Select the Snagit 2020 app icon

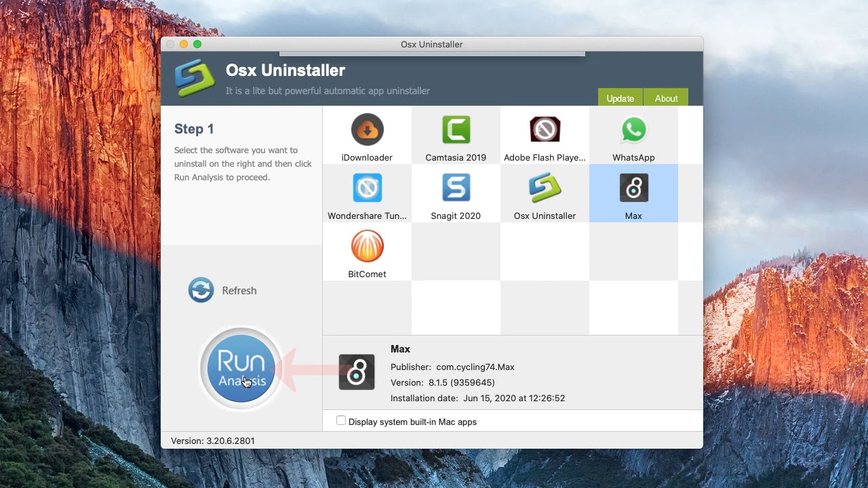[x=456, y=188]
